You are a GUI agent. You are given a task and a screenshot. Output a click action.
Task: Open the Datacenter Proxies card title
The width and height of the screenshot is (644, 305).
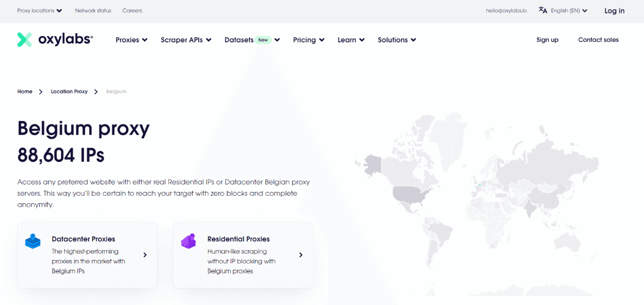[x=83, y=239]
